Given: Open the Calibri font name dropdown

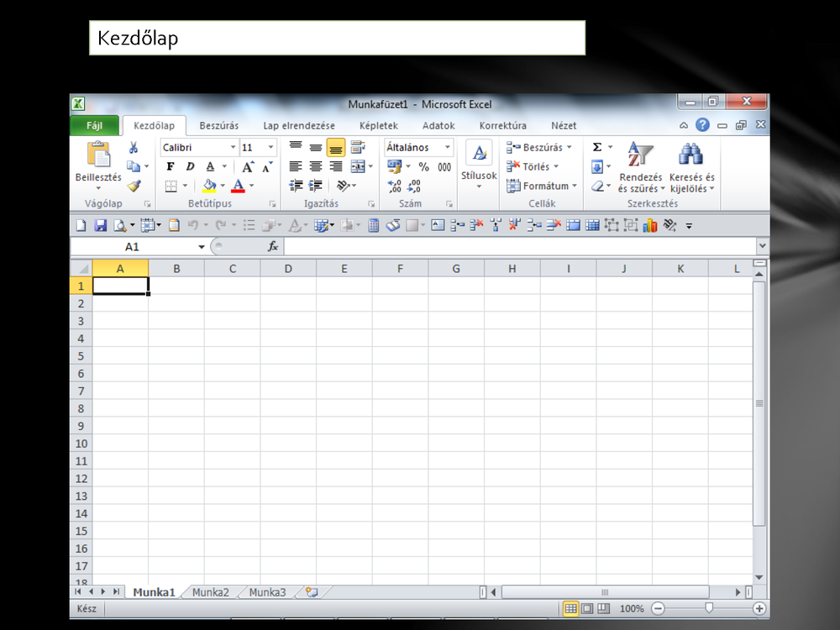Looking at the screenshot, I should [233, 147].
